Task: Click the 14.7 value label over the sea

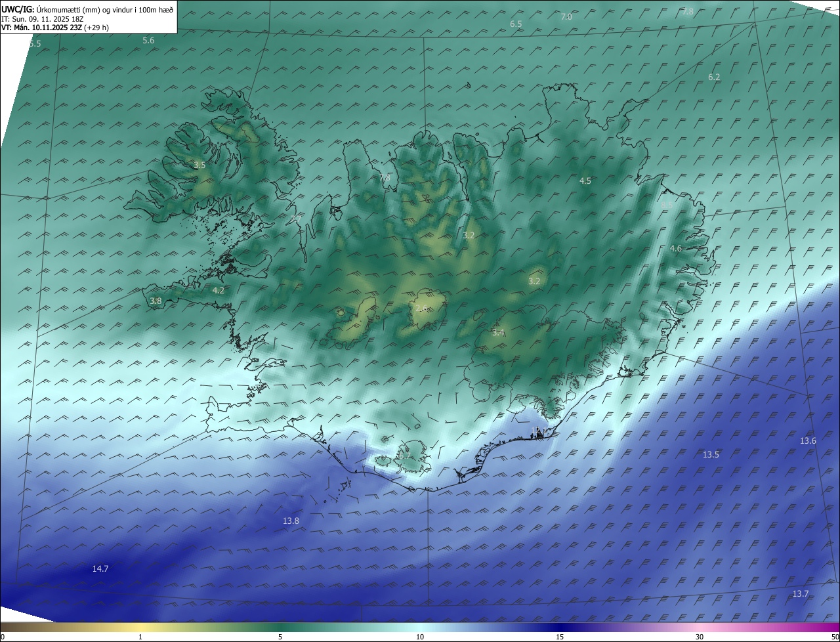Action: 100,569
